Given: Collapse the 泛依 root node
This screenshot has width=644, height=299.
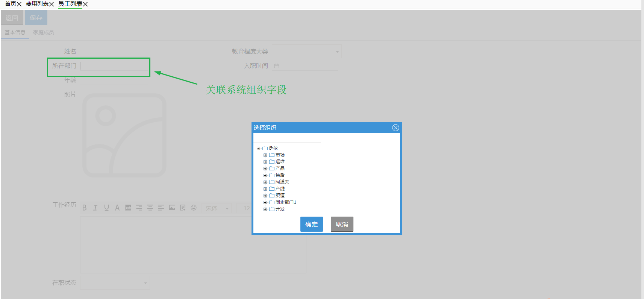Looking at the screenshot, I should point(258,148).
